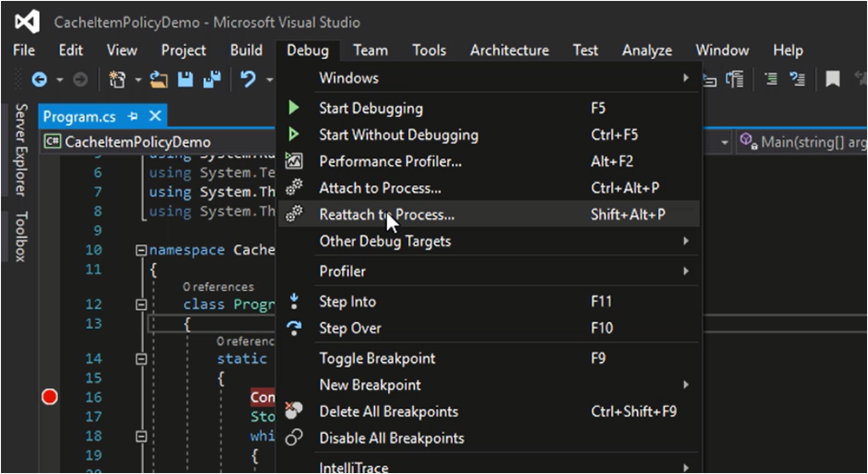Open the Analyze menu
This screenshot has width=868, height=474.
click(647, 50)
